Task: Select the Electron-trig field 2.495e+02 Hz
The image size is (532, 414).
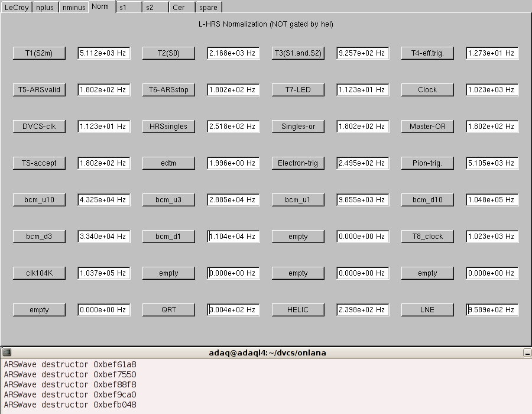Action: coord(363,163)
